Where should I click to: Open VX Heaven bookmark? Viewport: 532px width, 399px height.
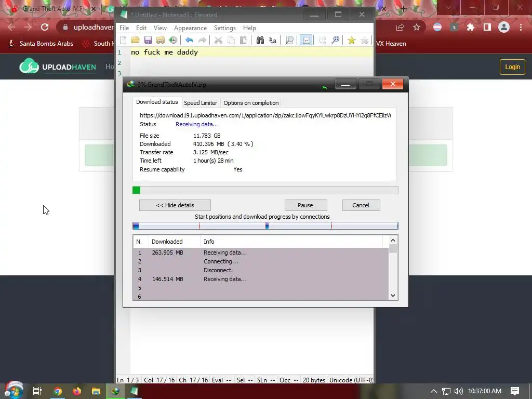(x=391, y=44)
